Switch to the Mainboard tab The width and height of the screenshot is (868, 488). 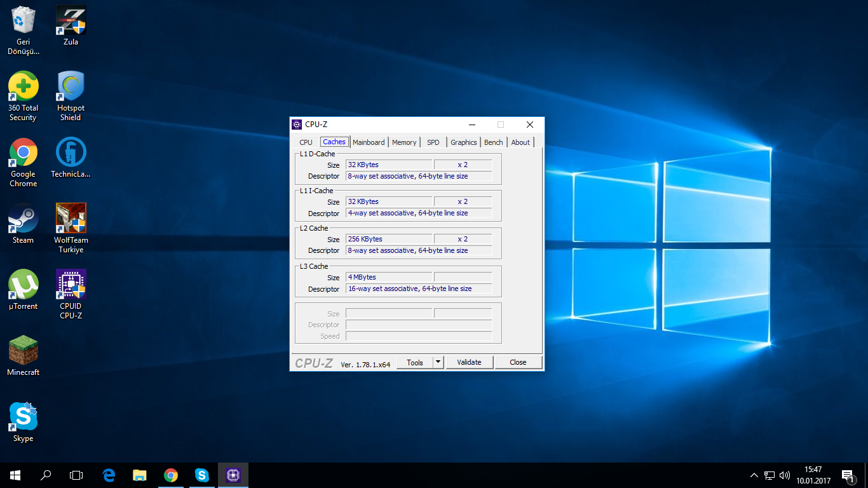point(369,142)
